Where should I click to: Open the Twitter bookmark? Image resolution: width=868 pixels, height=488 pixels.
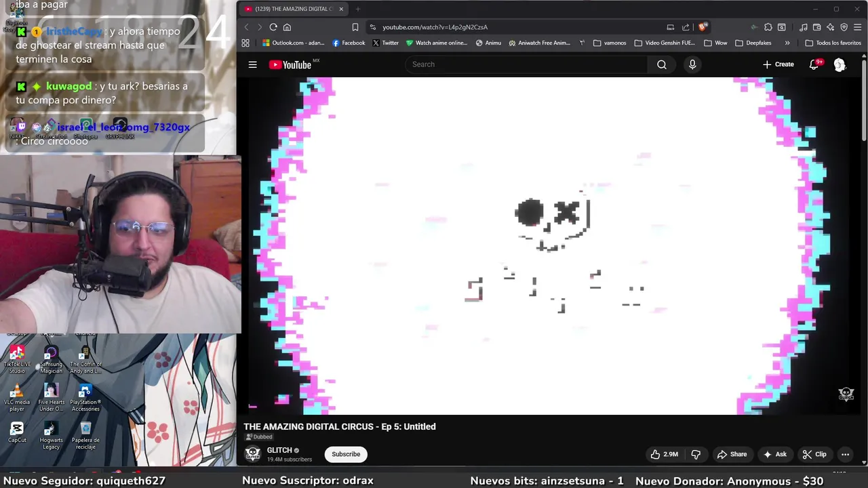(385, 43)
